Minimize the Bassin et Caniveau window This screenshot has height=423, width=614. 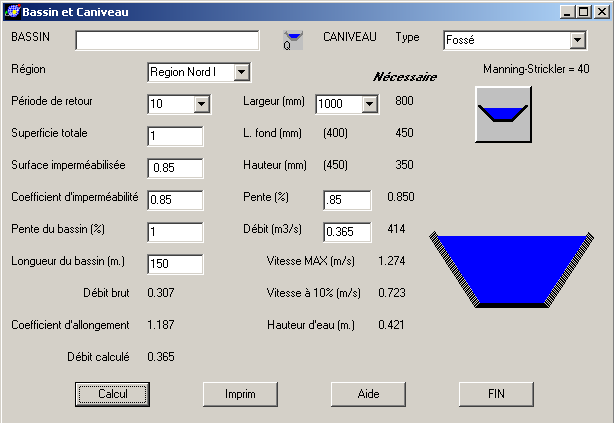[567, 12]
